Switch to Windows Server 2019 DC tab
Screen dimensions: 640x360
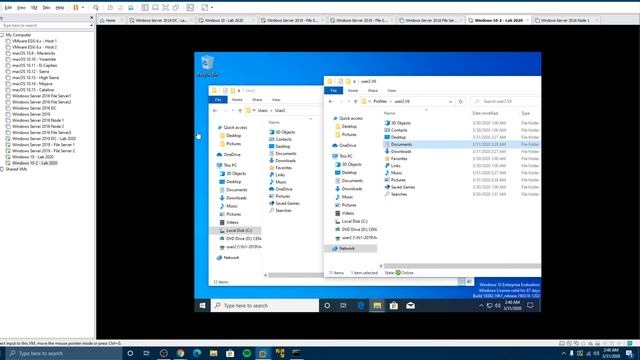161,20
